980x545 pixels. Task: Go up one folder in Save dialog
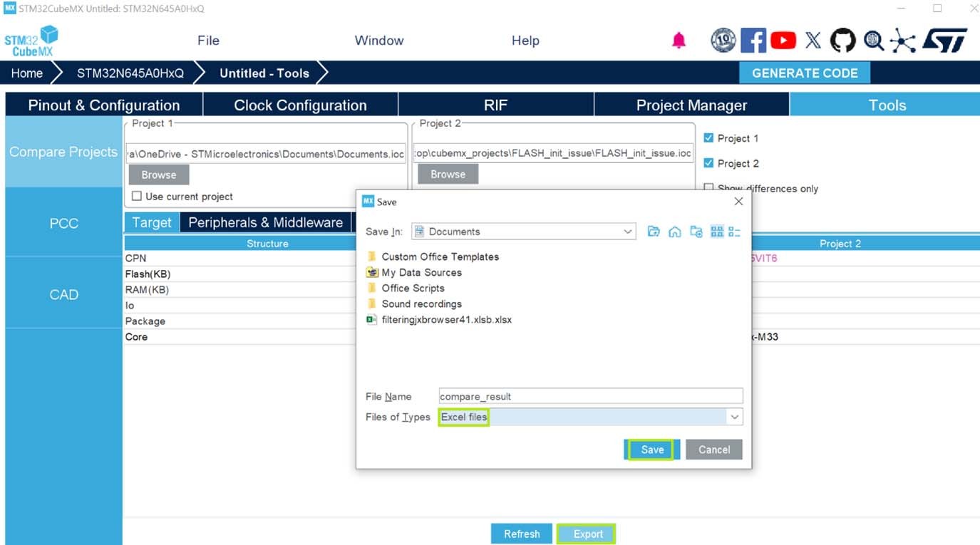coord(654,232)
